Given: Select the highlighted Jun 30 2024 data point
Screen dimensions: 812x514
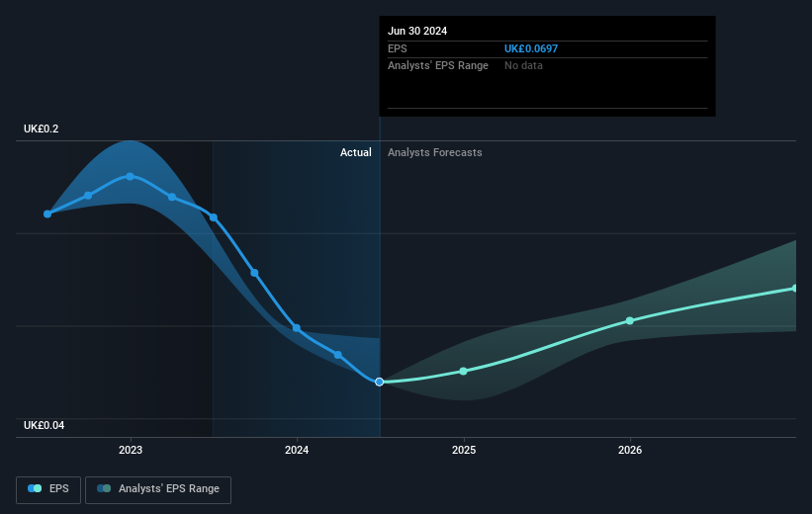Looking at the screenshot, I should [x=380, y=382].
